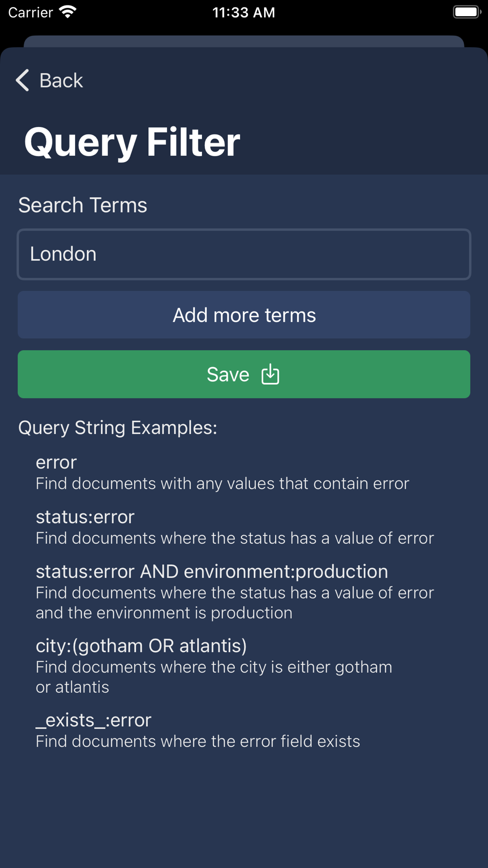Select the 'error' example query
Viewport: 488px width, 868px height.
pos(56,462)
